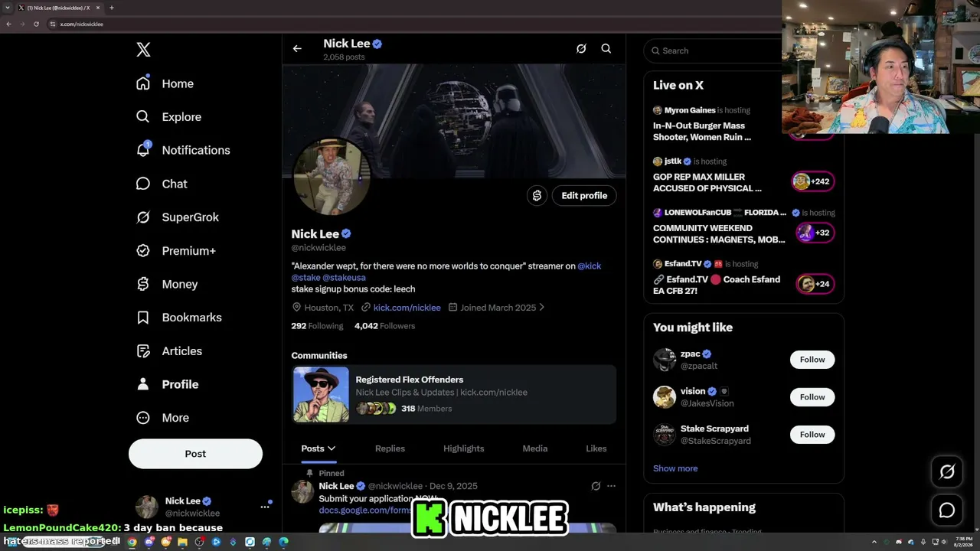Click the dollar icon beside Edit profile
The width and height of the screenshot is (980, 551).
[x=537, y=196]
